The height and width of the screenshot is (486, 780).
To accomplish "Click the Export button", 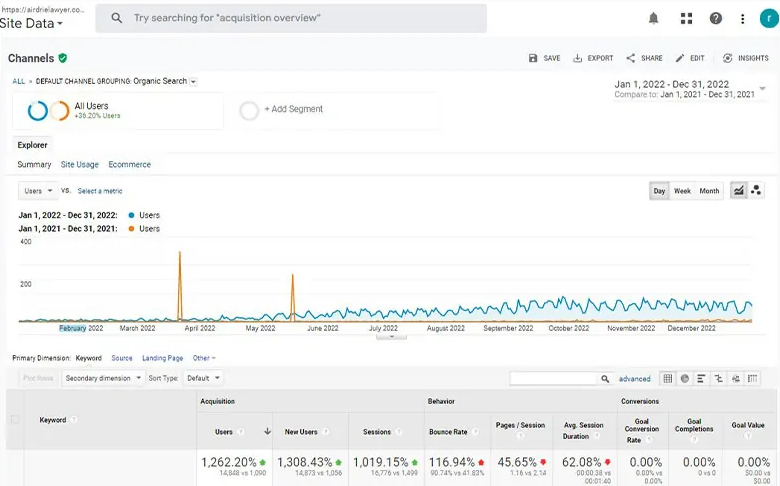I will [593, 58].
